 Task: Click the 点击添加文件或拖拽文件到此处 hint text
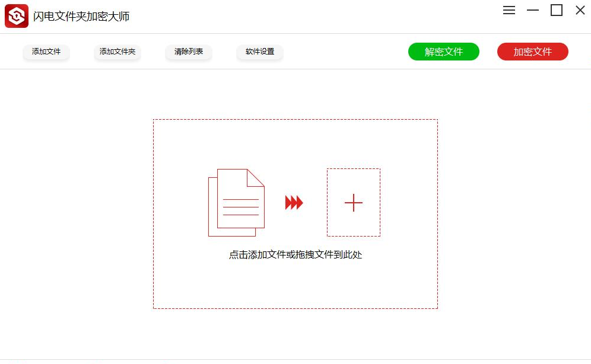(295, 255)
